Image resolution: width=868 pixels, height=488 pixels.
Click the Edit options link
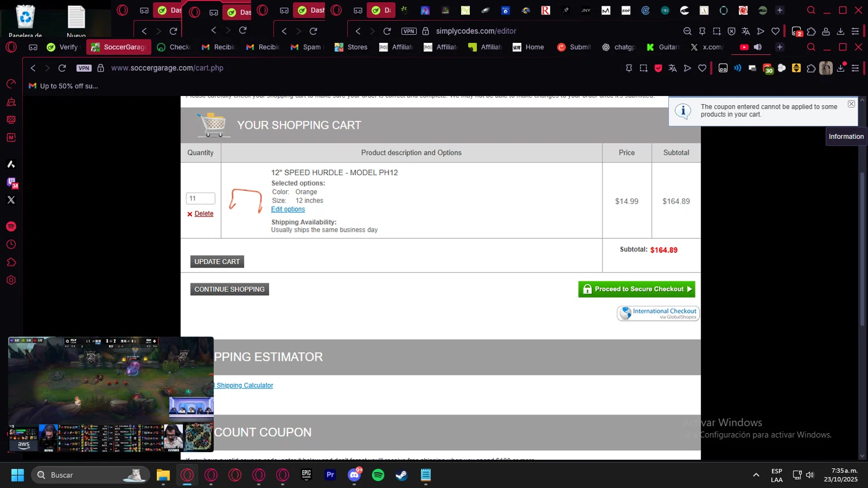288,209
